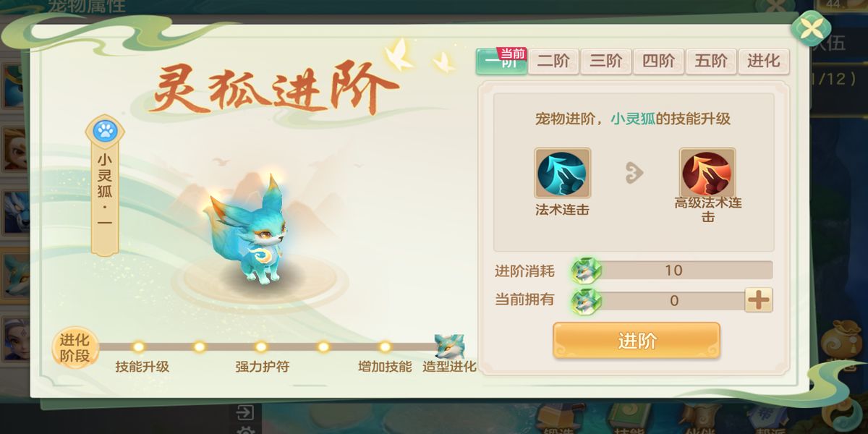Click the paw icon above 小灵狐
The width and height of the screenshot is (868, 434).
click(x=105, y=132)
